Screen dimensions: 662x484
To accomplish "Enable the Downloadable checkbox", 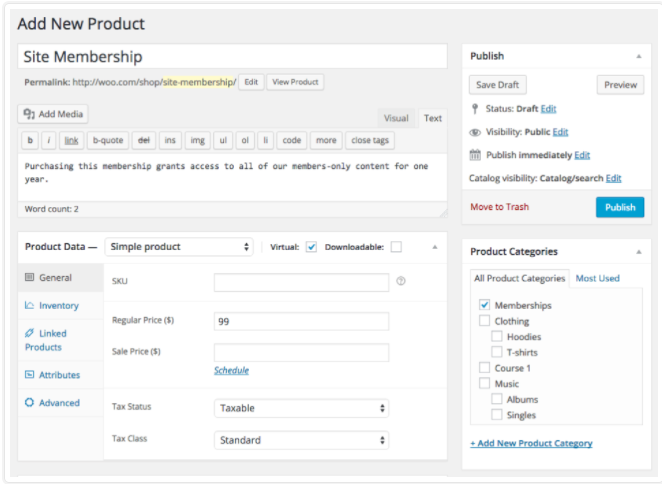I will click(396, 247).
